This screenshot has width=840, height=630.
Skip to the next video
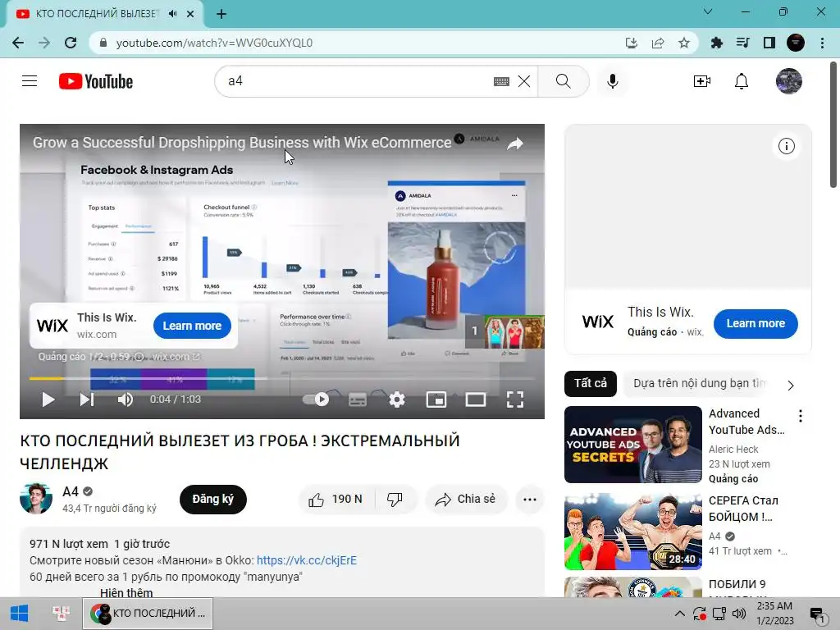tap(87, 399)
